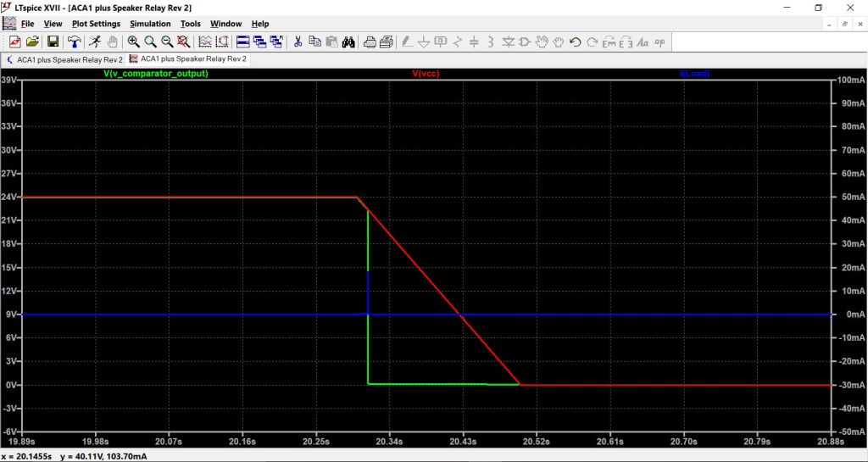Click the Print Setup printer icon

(x=370, y=42)
